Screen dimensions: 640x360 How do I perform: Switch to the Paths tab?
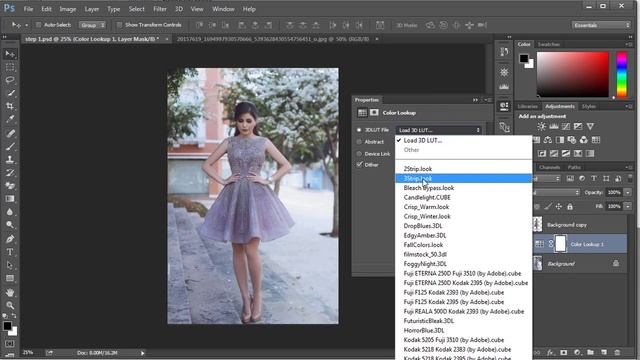coord(574,167)
